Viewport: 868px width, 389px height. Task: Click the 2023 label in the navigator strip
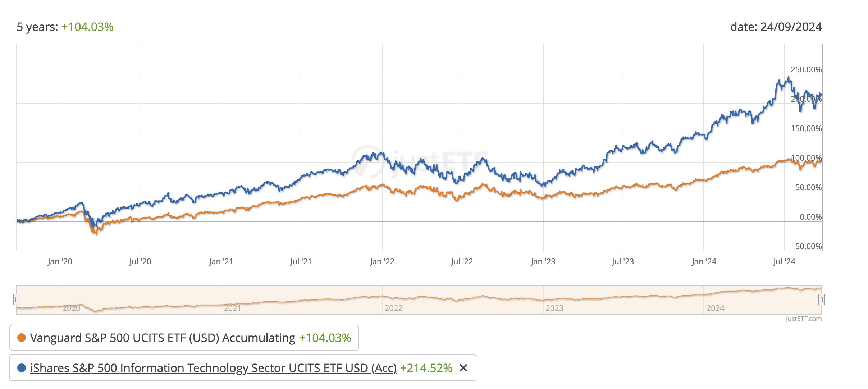tap(554, 308)
